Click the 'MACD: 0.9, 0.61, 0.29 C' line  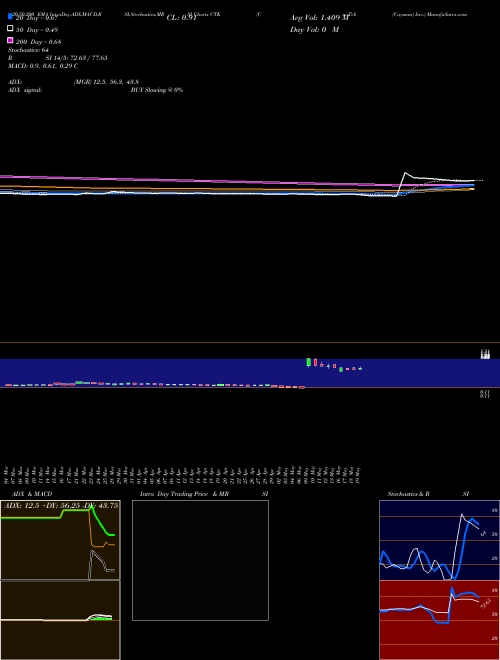[x=43, y=66]
